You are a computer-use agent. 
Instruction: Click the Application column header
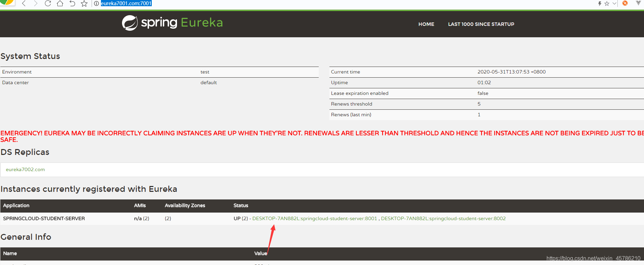(x=16, y=205)
